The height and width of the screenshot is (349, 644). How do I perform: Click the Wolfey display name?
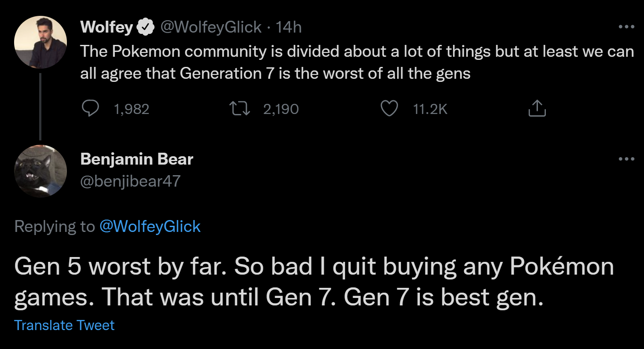tap(107, 27)
